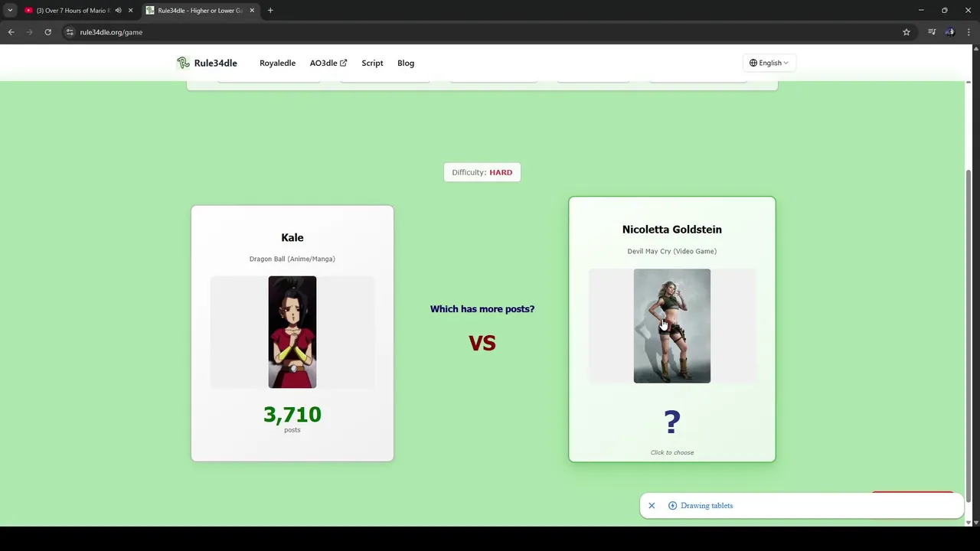Click the question mark on Nicoletta card
The width and height of the screenshot is (980, 551).
click(672, 422)
